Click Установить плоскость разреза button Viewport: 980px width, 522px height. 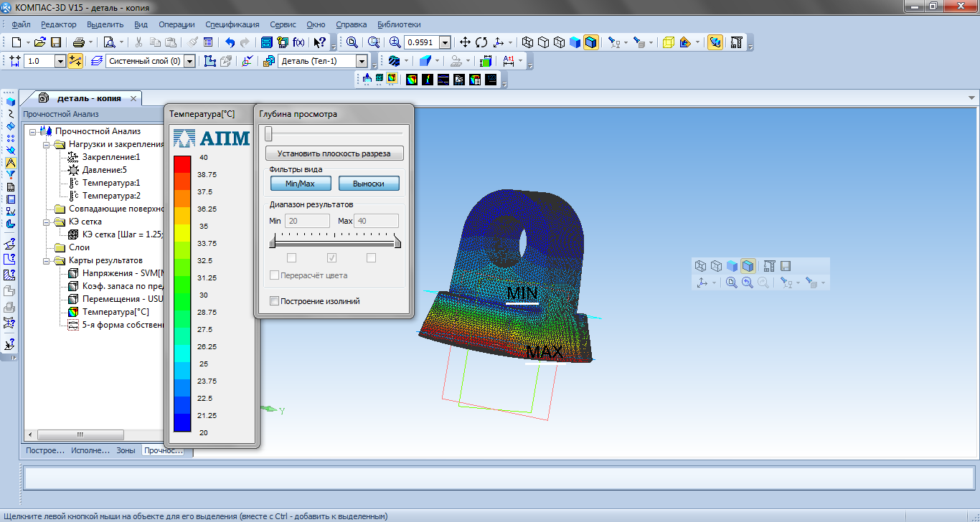coord(334,153)
